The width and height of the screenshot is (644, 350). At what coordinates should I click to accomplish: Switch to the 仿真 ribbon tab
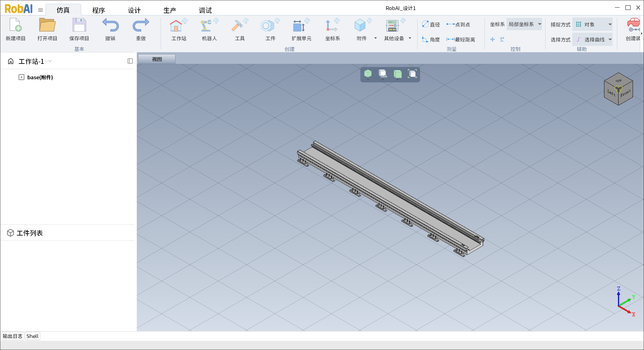click(x=63, y=10)
